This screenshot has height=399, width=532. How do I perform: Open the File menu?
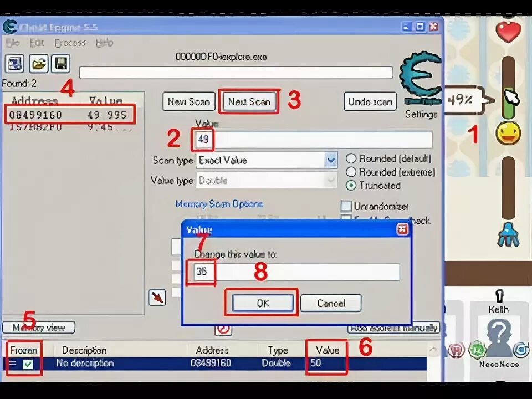(x=13, y=43)
